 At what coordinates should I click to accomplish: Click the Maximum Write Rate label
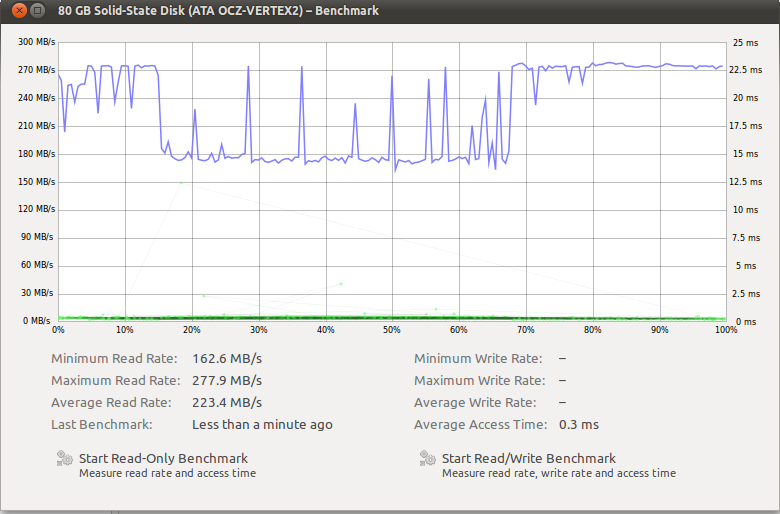(480, 381)
